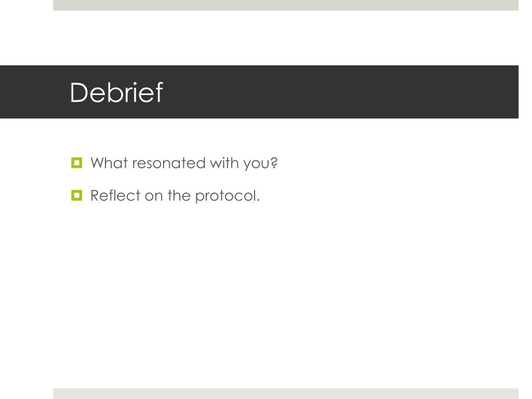Click the word 'the' in second bullet
The width and height of the screenshot is (532, 399).
pos(179,196)
